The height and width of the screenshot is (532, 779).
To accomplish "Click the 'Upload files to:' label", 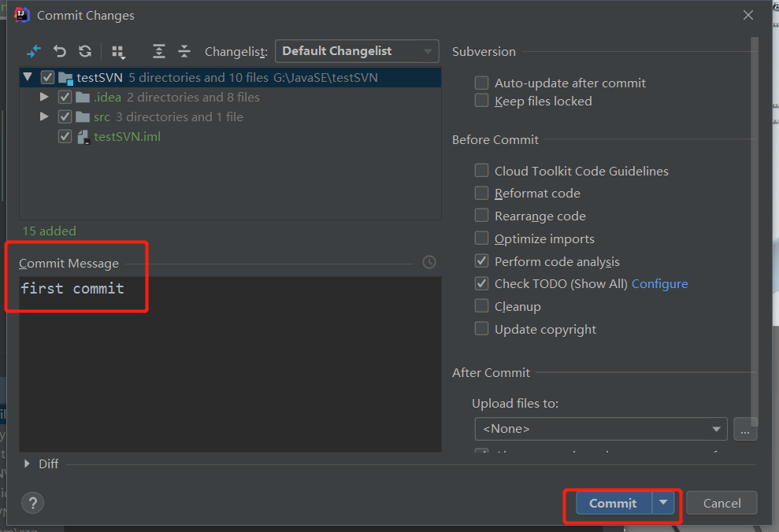I will (515, 404).
